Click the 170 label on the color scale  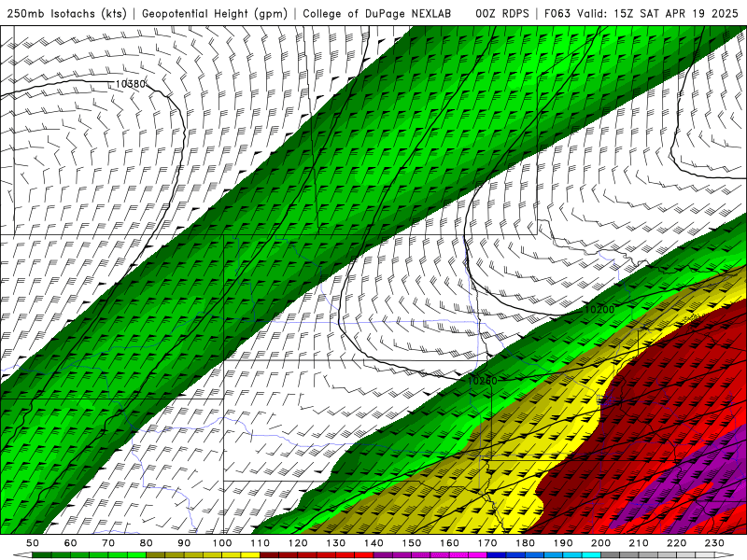(487, 543)
